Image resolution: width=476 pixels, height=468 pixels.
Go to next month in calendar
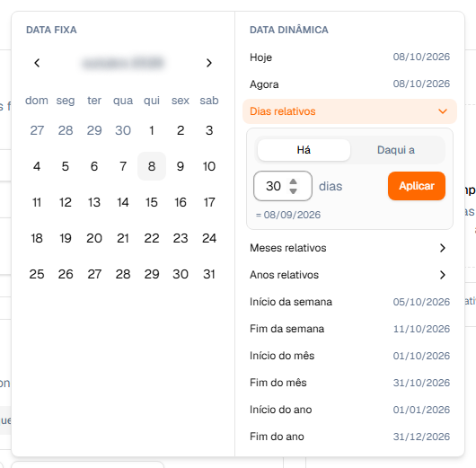[209, 63]
